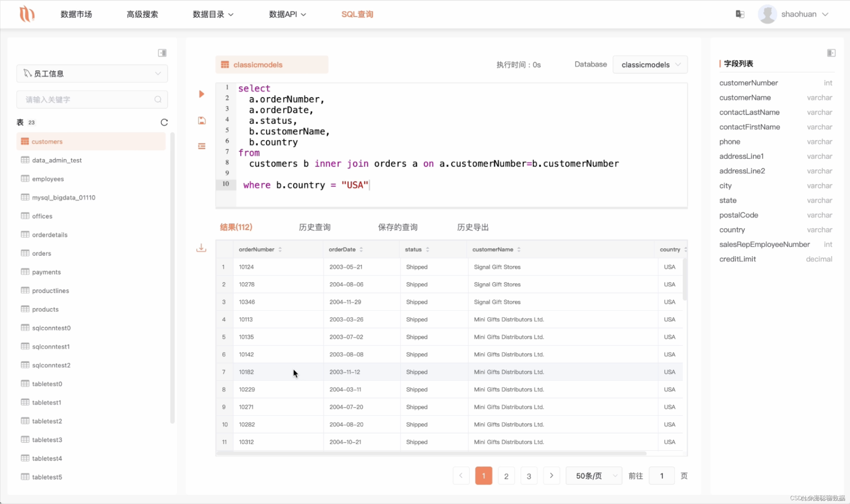
Task: Sort by customerName column
Action: tap(519, 250)
